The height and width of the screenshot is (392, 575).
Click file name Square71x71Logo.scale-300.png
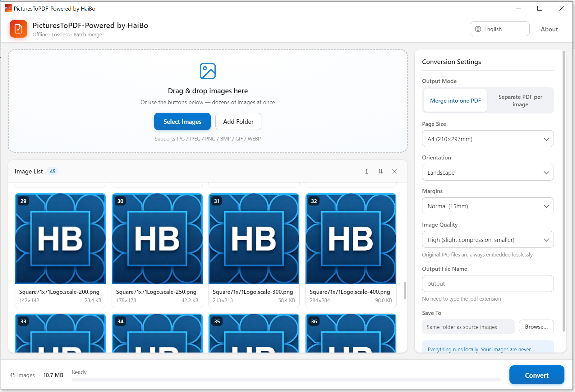tap(253, 292)
